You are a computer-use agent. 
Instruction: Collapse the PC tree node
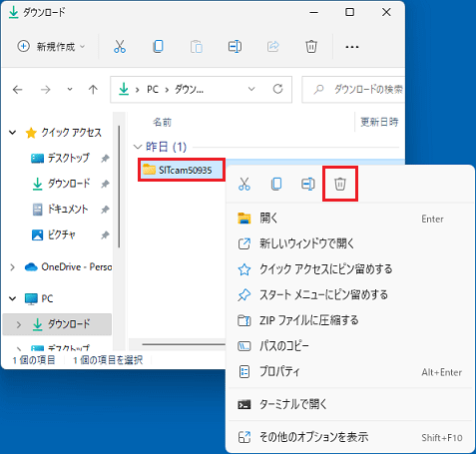tap(12, 298)
